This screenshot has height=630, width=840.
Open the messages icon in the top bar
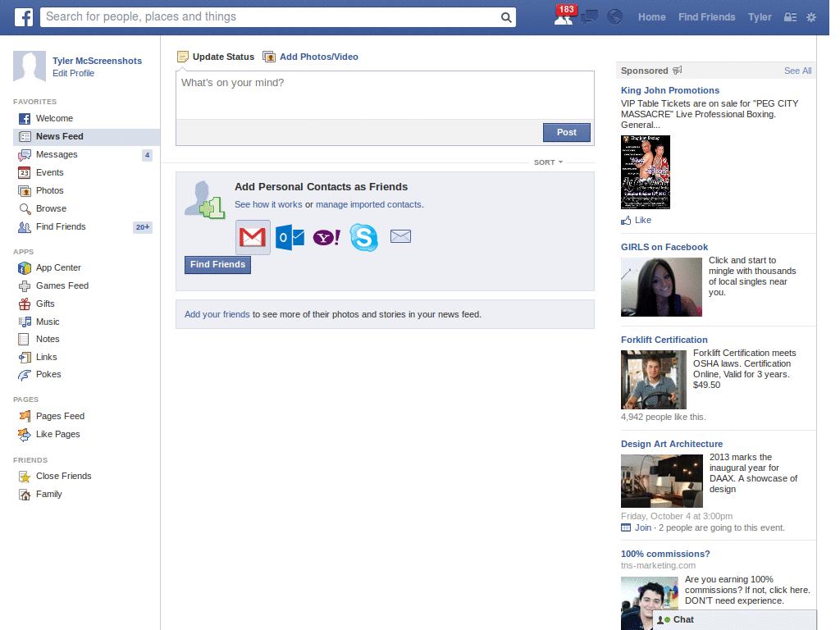(x=589, y=16)
